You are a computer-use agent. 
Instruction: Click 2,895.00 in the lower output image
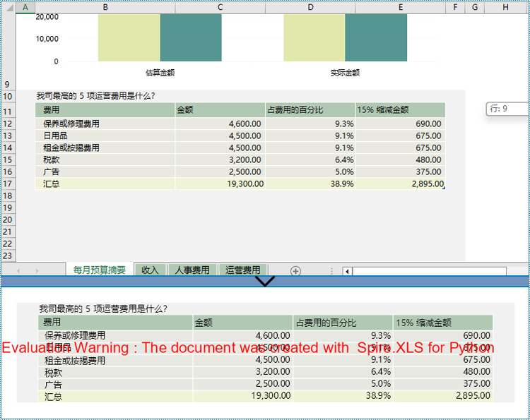click(x=473, y=395)
